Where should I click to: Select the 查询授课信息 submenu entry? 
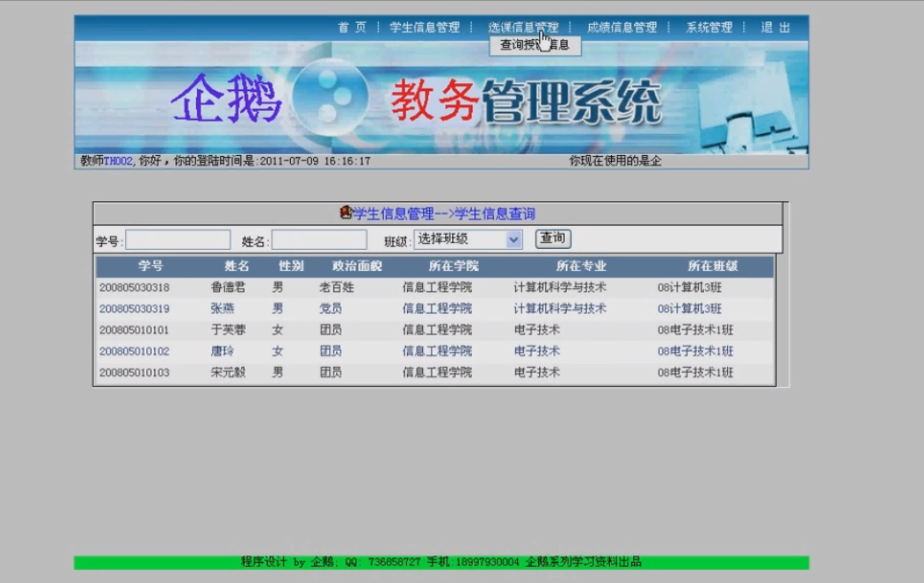[535, 45]
